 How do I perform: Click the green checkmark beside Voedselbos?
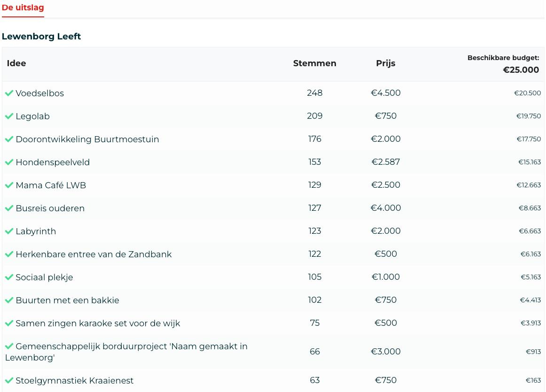pyautogui.click(x=9, y=93)
